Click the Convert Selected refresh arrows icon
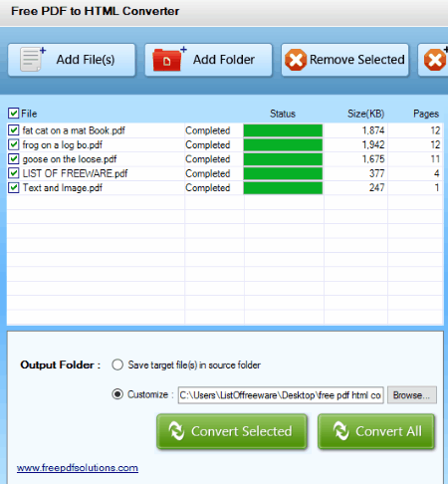Image resolution: width=448 pixels, height=484 pixels. (x=176, y=431)
